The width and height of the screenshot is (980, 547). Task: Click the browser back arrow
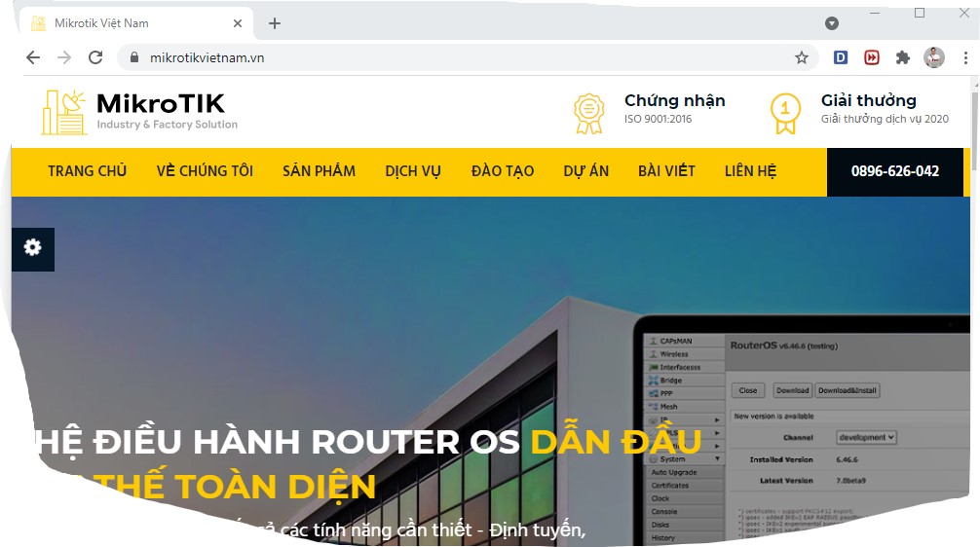[x=33, y=57]
